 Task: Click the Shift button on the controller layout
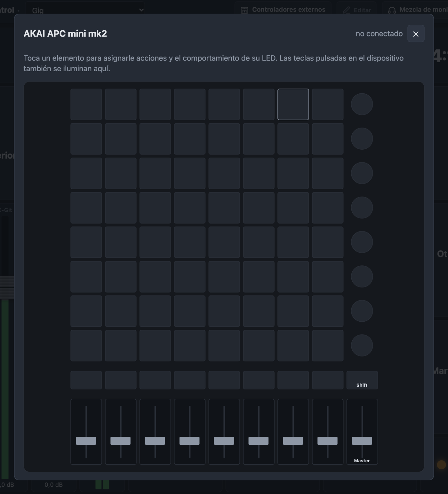(x=362, y=380)
